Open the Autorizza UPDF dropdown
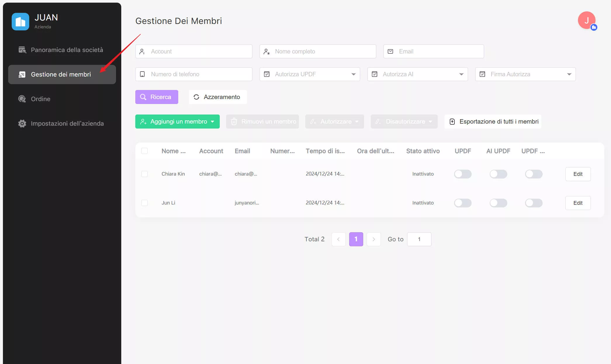 (x=309, y=74)
